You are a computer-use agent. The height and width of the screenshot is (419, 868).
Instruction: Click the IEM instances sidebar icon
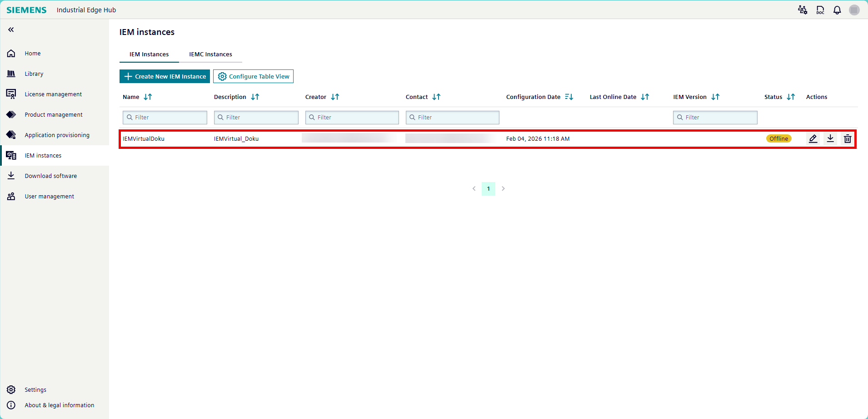11,155
